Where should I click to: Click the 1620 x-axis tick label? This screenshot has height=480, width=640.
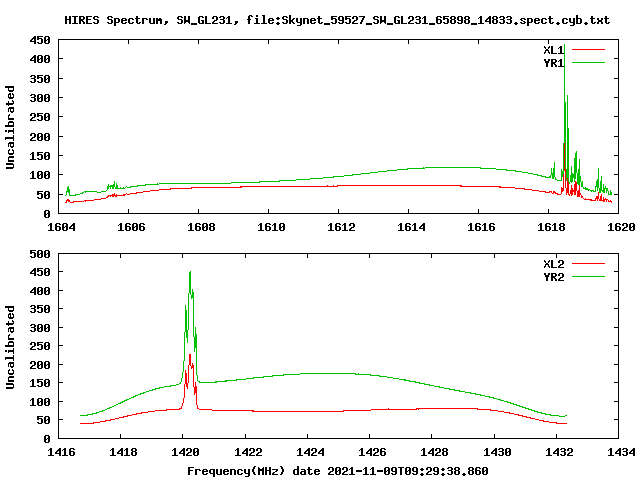[x=621, y=227]
